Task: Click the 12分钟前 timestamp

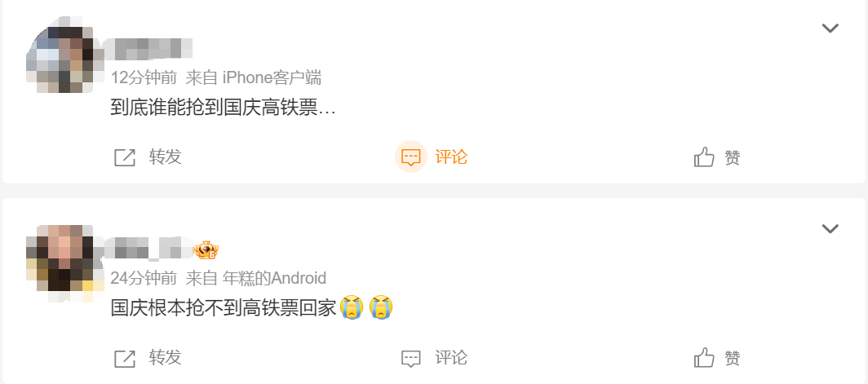Action: (144, 78)
